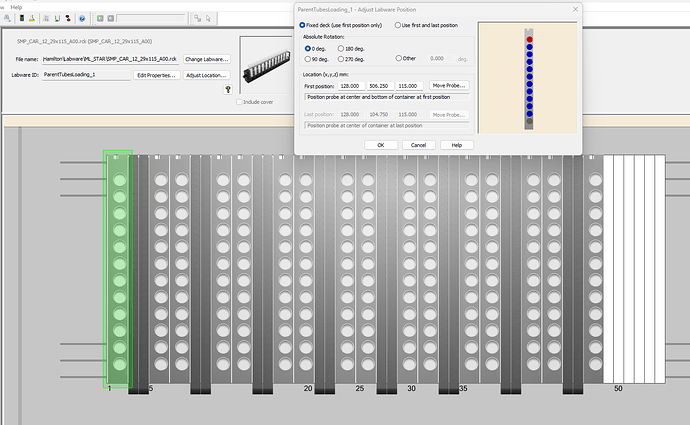Viewport: 690px width, 425px height.
Task: Close the Adjust Labware Position dialog
Action: point(575,9)
